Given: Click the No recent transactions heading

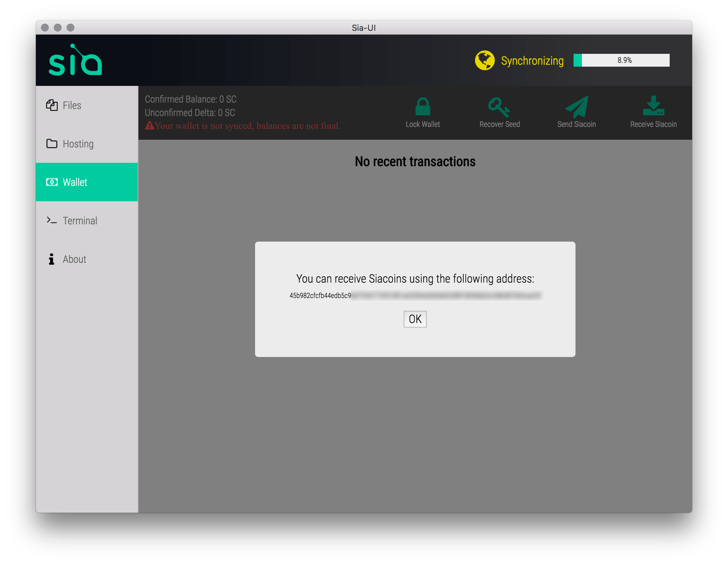Looking at the screenshot, I should pyautogui.click(x=415, y=161).
